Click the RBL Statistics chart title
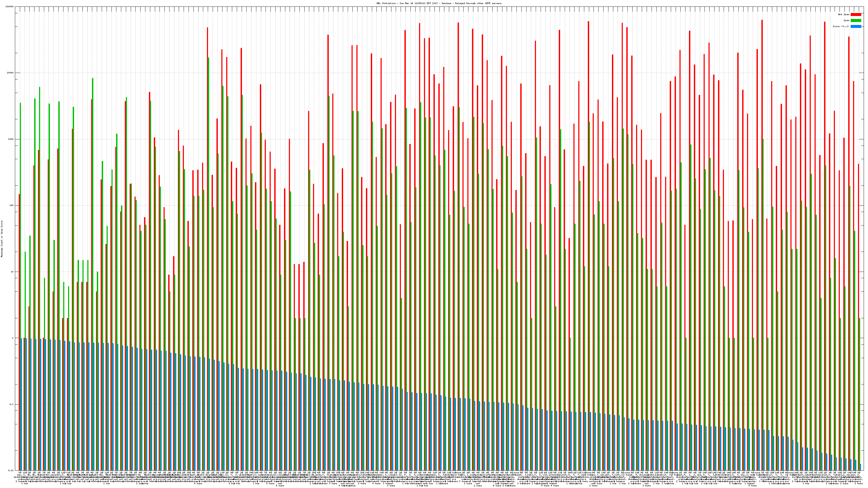868x488 pixels. coord(439,3)
